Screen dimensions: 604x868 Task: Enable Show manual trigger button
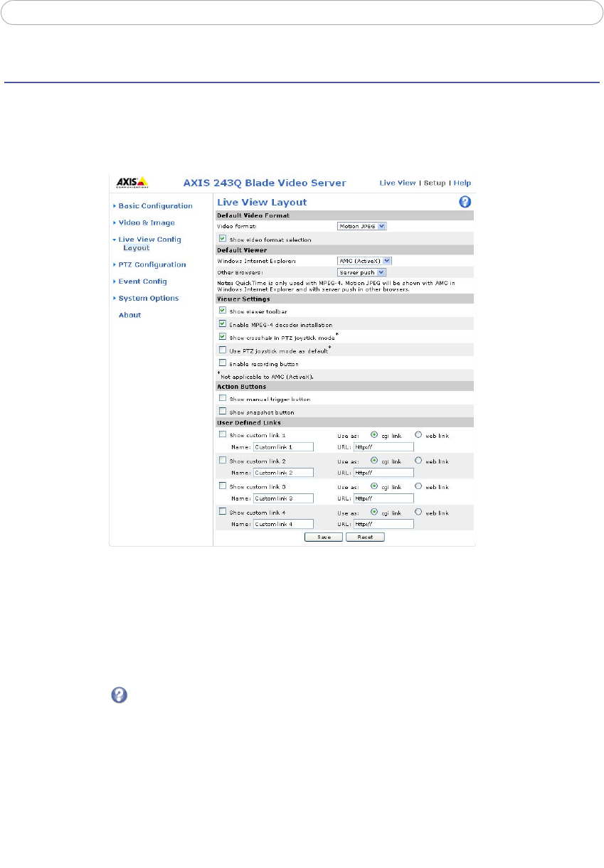click(x=223, y=398)
